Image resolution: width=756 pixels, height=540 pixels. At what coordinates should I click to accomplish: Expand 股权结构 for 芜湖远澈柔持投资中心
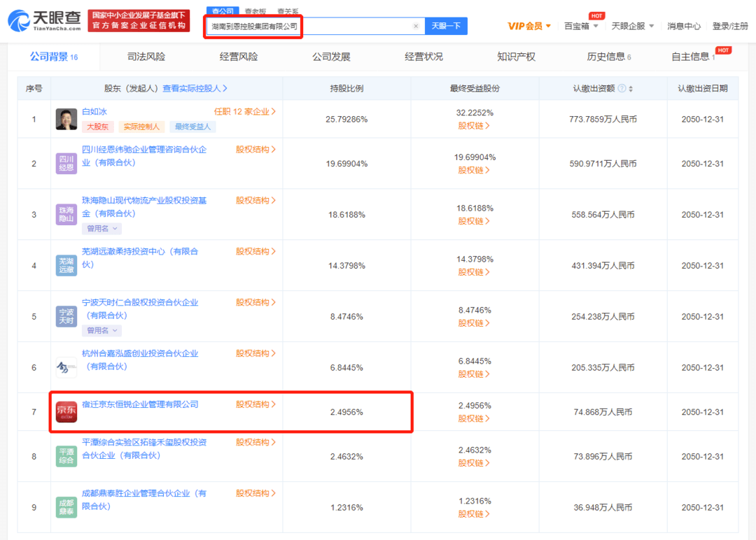[255, 251]
